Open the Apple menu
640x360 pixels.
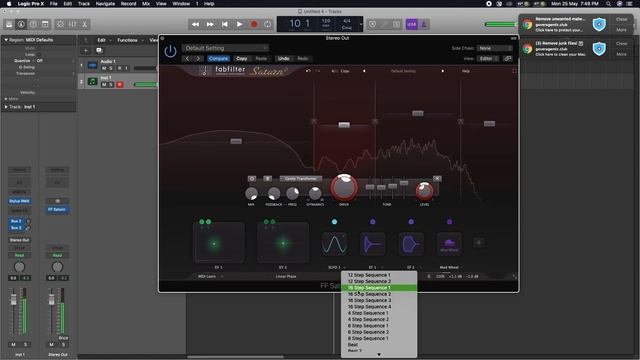click(x=8, y=4)
